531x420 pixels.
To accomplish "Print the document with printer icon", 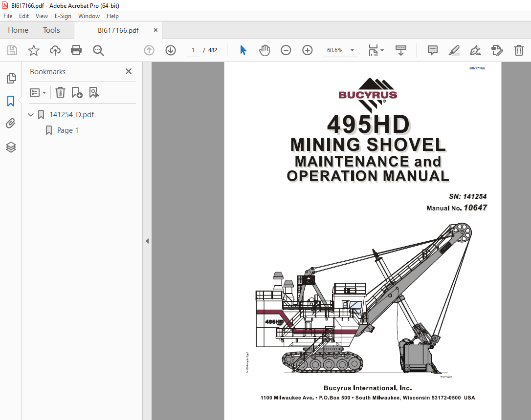I will click(76, 50).
